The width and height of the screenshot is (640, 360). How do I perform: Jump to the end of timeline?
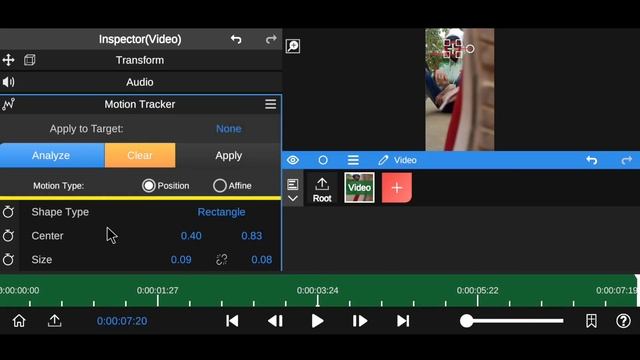(x=403, y=321)
